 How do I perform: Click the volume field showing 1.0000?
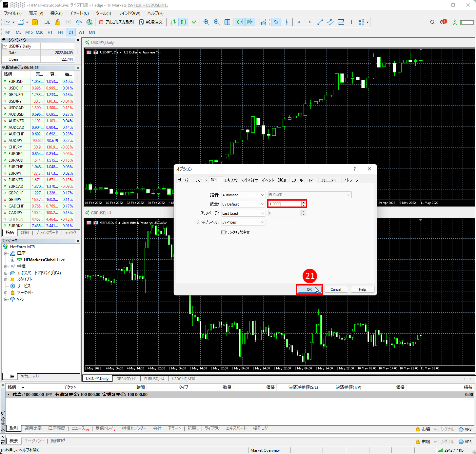point(284,204)
